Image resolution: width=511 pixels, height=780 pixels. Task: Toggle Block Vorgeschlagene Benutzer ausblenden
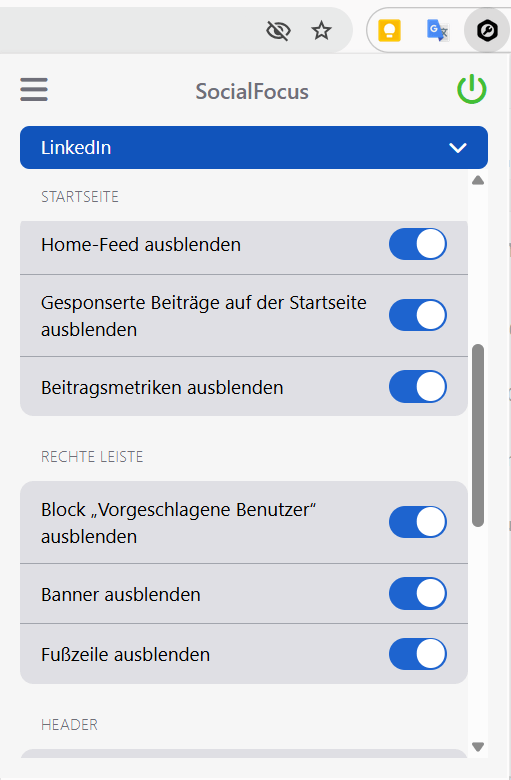(x=418, y=522)
